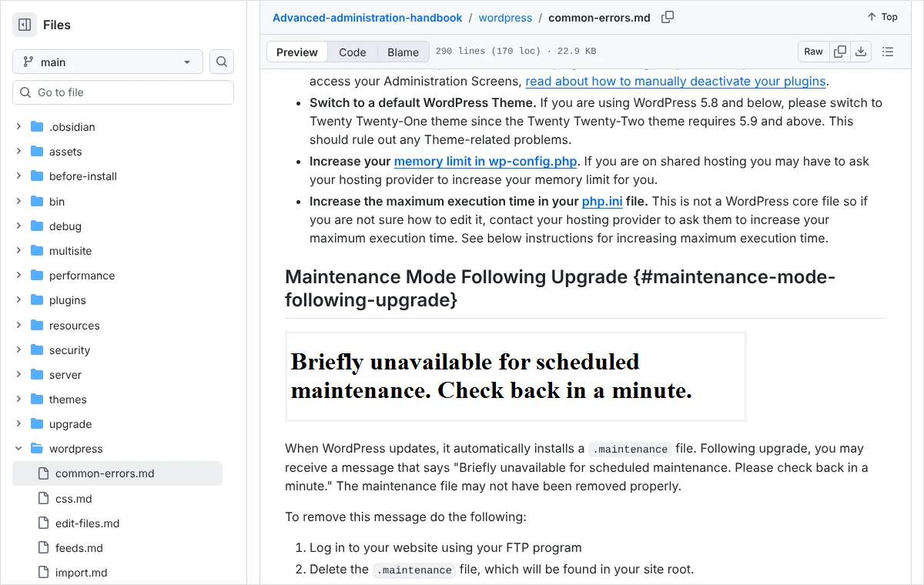Click the import.md file icon
The height and width of the screenshot is (585, 924).
point(43,572)
